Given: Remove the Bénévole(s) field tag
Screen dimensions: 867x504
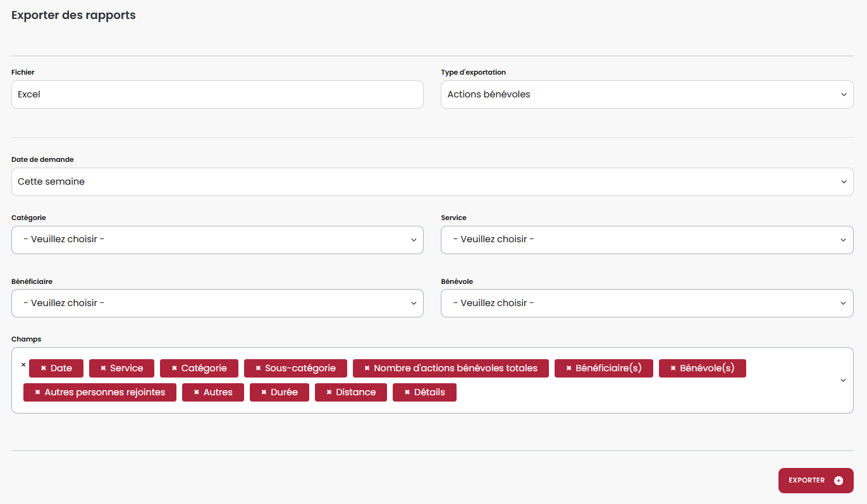Looking at the screenshot, I should [x=673, y=368].
